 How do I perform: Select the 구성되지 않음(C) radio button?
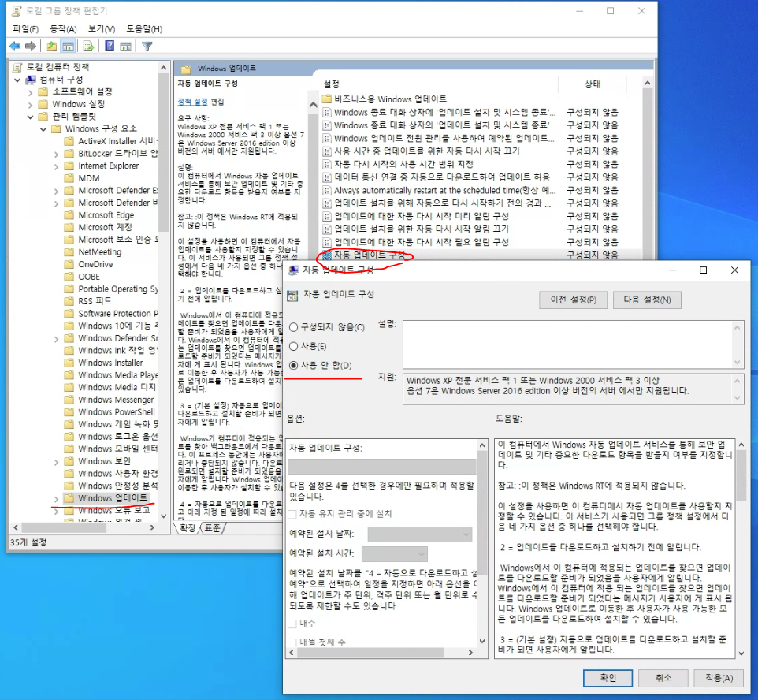(293, 327)
